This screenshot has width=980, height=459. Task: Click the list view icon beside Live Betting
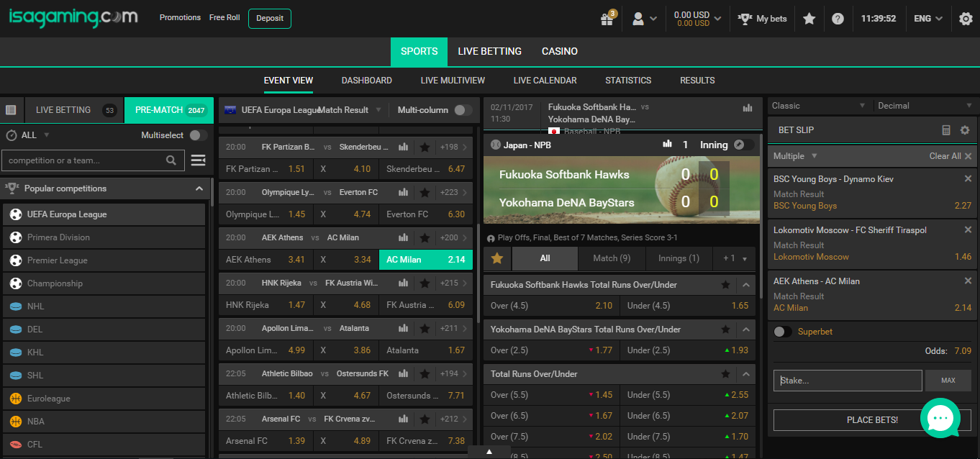pos(11,110)
